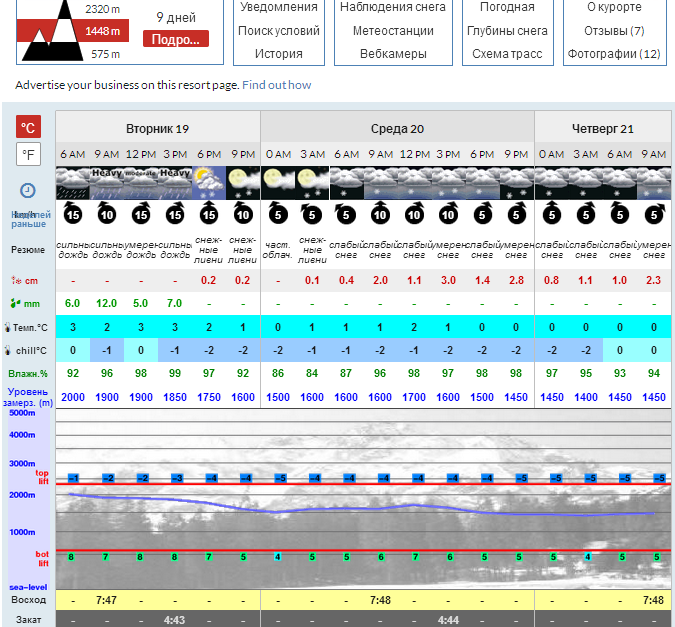Select snow value 3.0 cm
Screen dimensions: 675x627
tap(448, 280)
